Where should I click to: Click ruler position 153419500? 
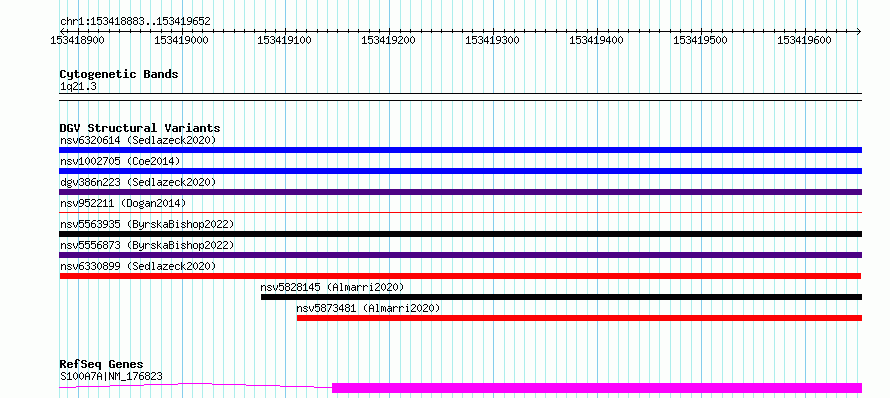pos(700,40)
